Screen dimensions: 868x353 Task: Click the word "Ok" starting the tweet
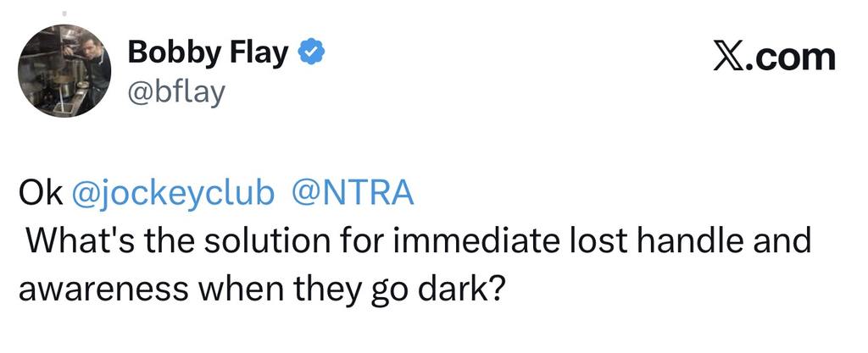click(40, 194)
